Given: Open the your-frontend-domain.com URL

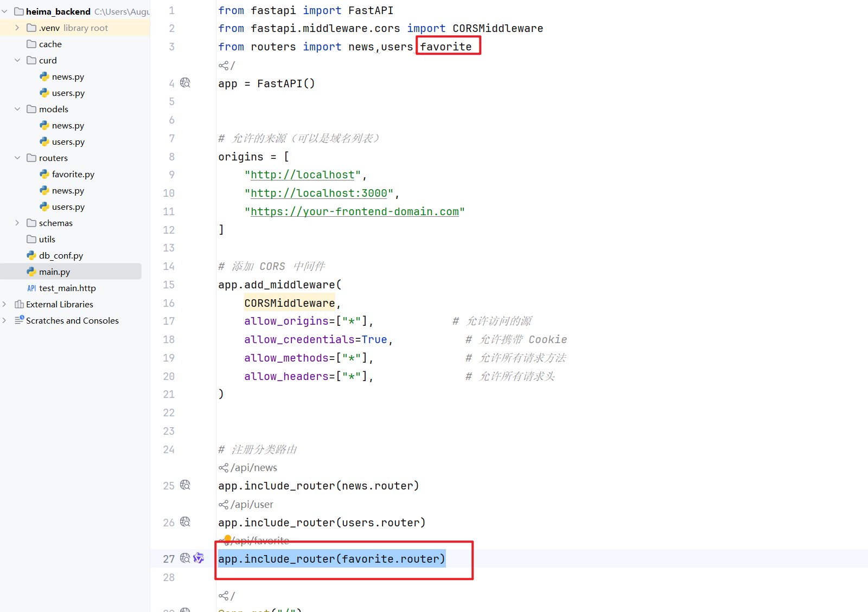Looking at the screenshot, I should point(355,212).
